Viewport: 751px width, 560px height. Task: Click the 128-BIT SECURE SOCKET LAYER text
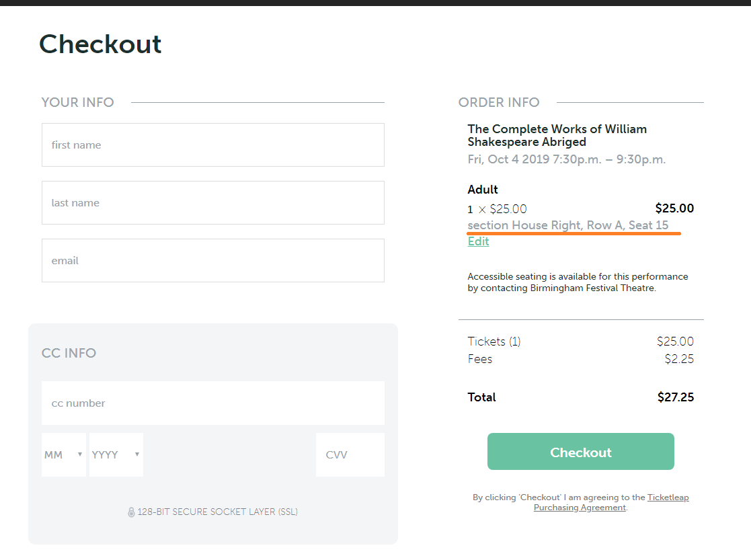(x=217, y=512)
